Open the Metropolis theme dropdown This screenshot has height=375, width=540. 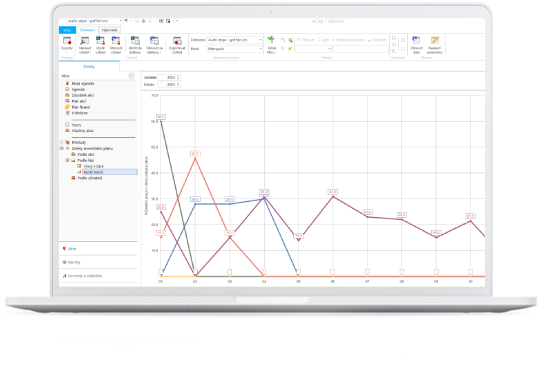[x=235, y=49]
